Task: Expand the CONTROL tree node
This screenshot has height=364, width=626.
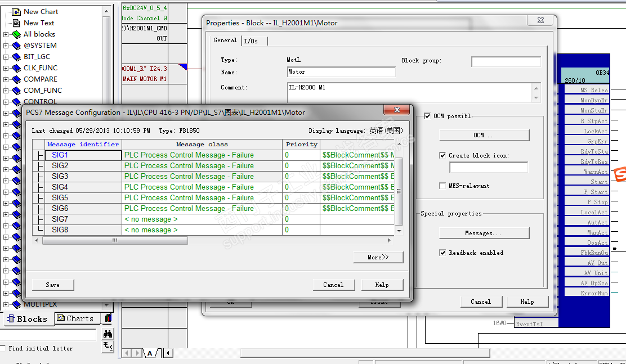Action: click(6, 102)
